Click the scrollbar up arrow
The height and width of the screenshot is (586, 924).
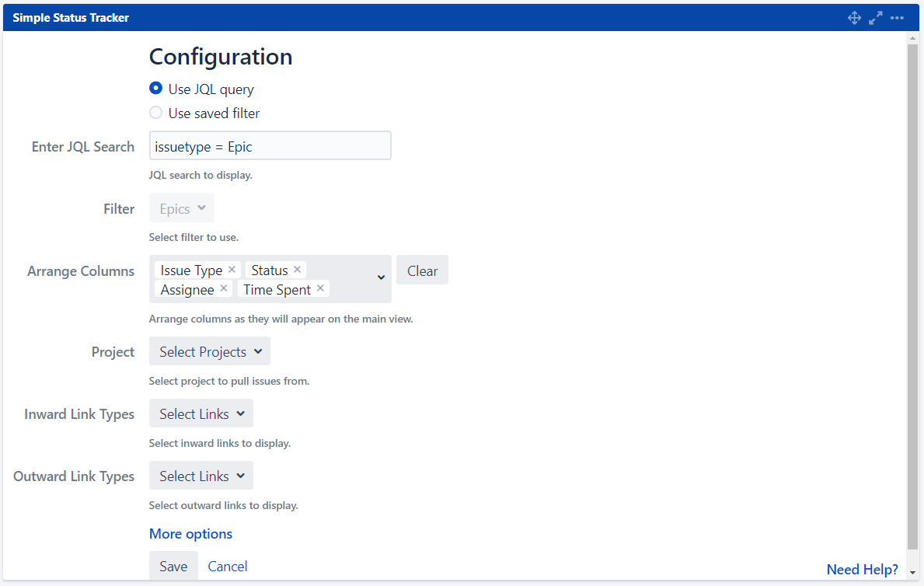[912, 38]
